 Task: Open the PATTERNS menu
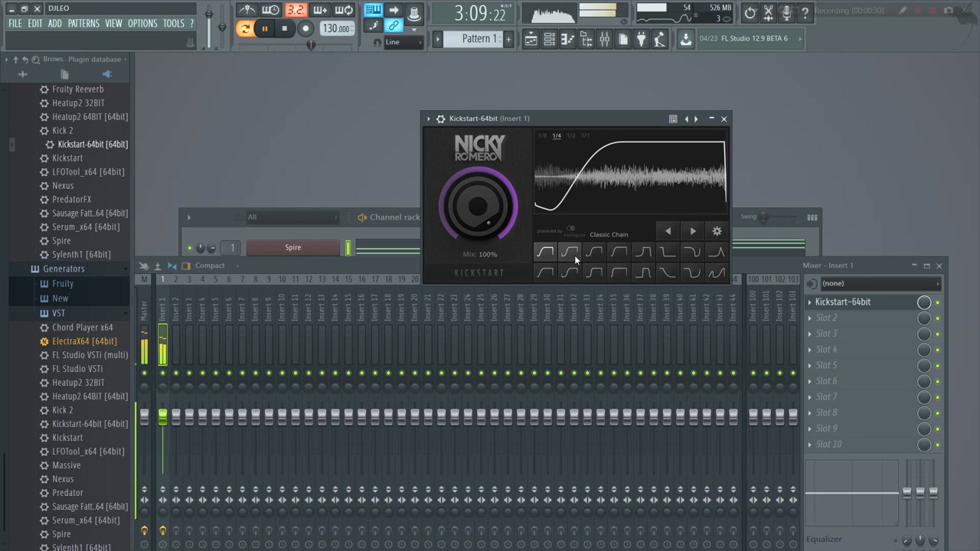(83, 24)
